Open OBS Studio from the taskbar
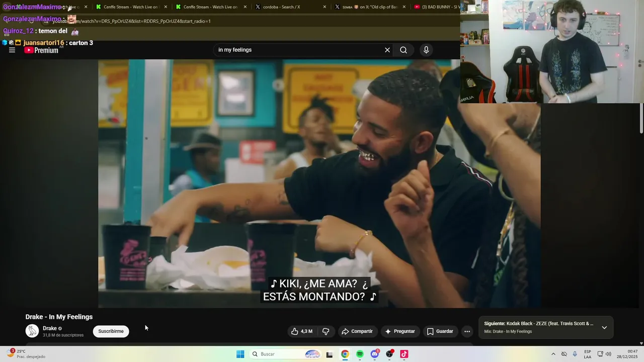 pos(389,354)
